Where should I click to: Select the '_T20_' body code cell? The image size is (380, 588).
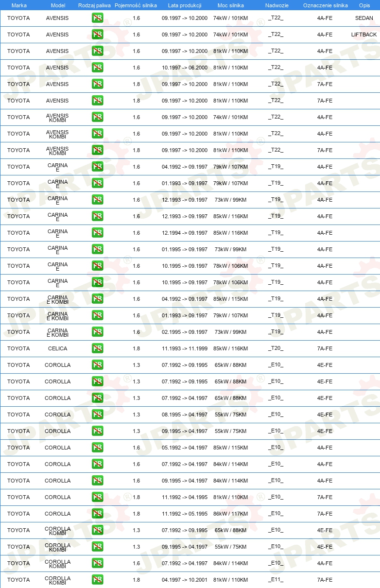click(x=276, y=348)
